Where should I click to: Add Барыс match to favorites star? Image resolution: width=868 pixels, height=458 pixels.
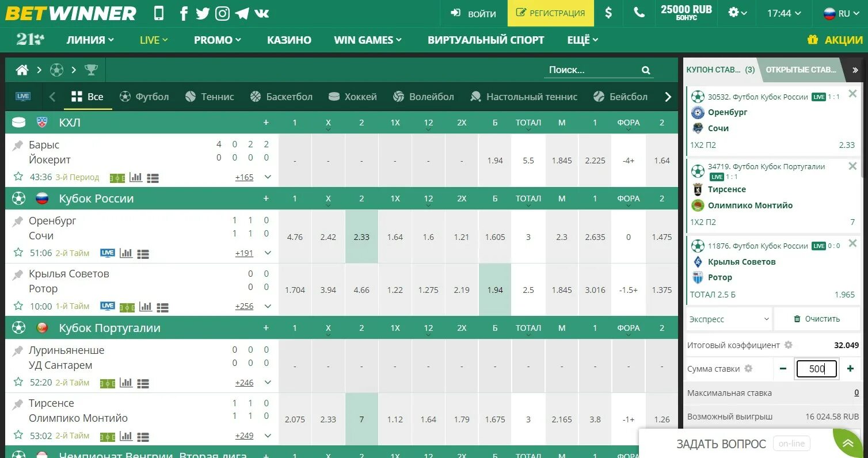pos(18,177)
